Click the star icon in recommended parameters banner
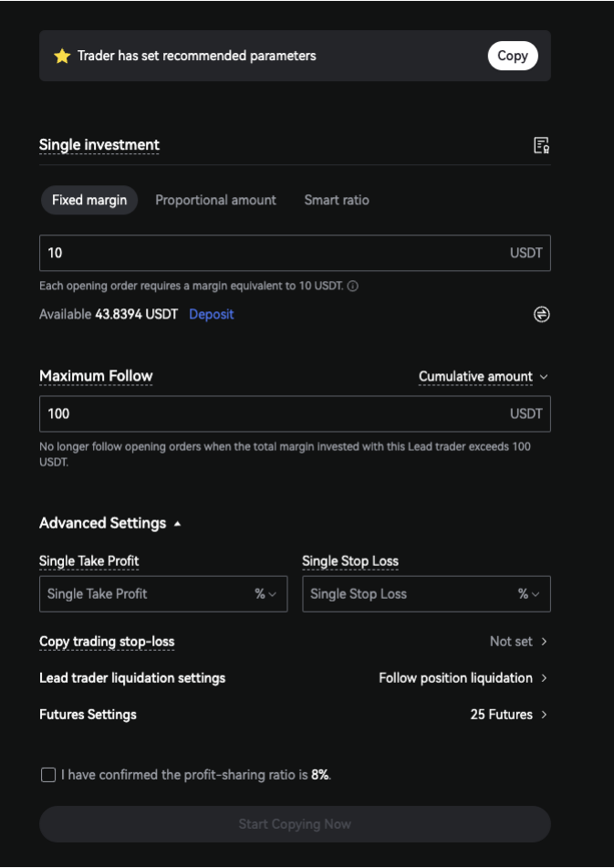Screen dimensions: 614x868 [x=62, y=57]
